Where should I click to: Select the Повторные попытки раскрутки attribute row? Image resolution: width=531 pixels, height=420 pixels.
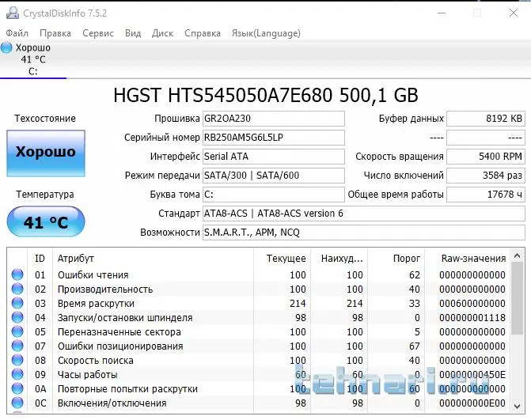pyautogui.click(x=259, y=388)
